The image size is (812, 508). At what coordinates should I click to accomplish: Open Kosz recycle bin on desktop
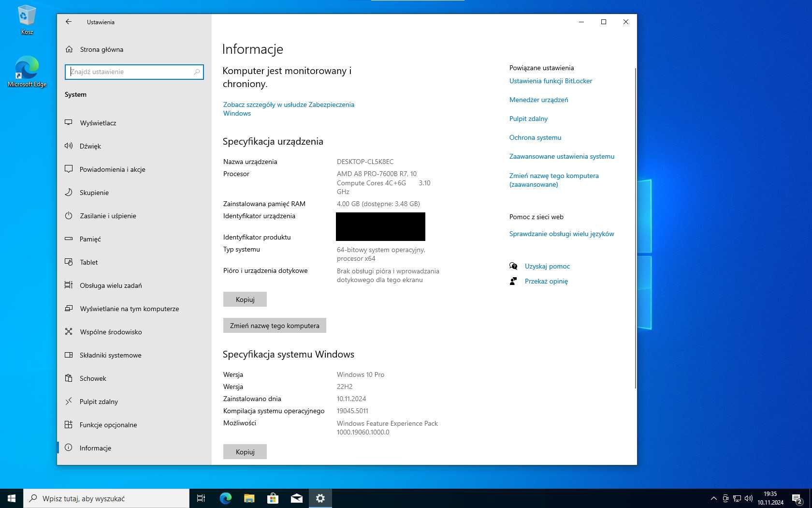[x=27, y=20]
